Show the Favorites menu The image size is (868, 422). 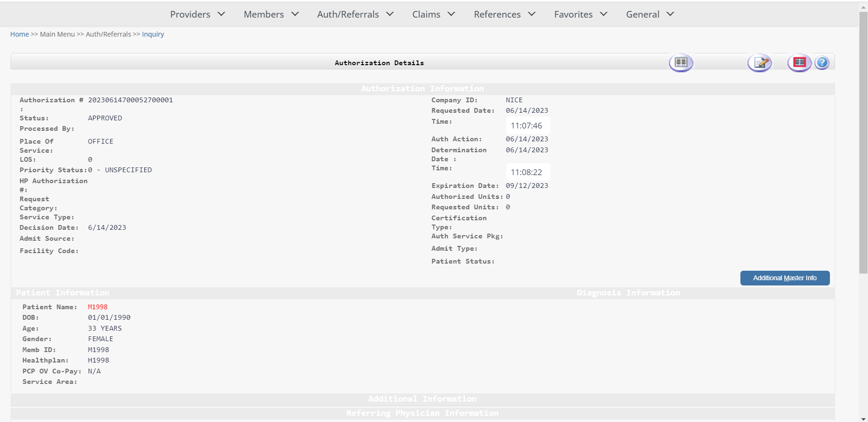click(580, 14)
